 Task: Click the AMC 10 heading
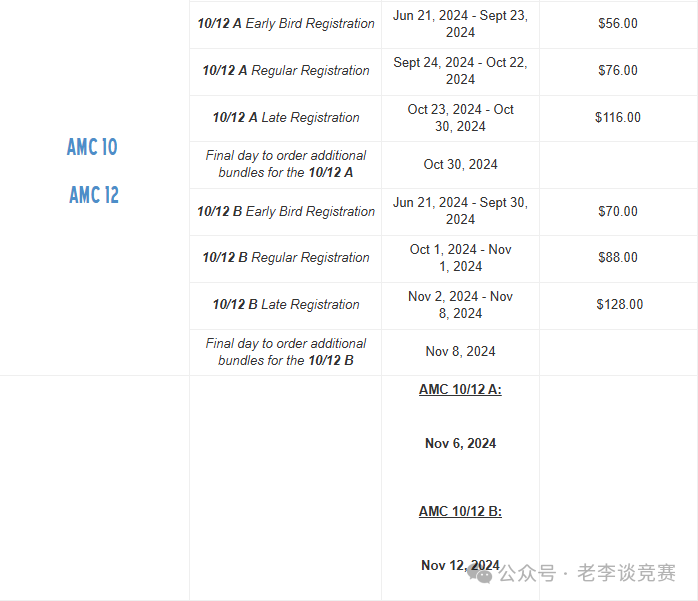92,147
